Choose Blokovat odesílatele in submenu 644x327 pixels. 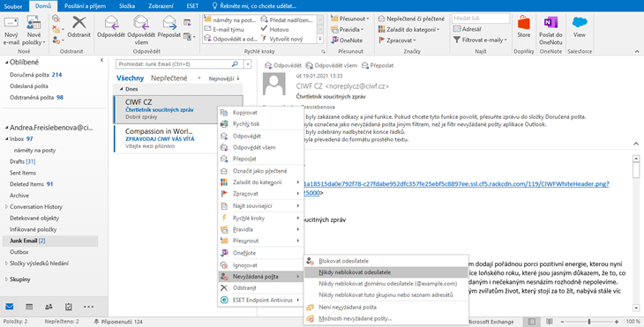pyautogui.click(x=386, y=261)
